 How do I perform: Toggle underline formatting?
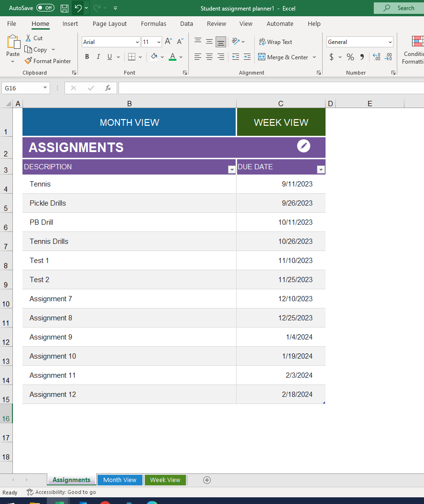(109, 57)
